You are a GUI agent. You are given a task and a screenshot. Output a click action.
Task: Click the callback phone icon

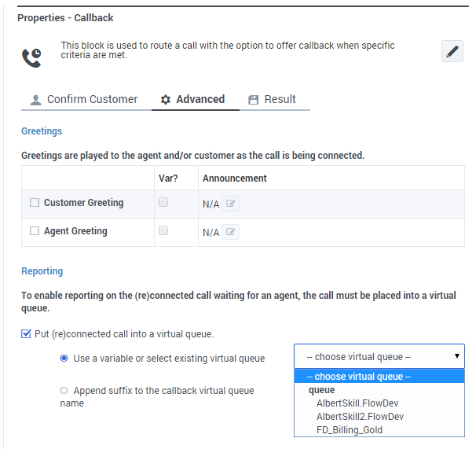32,56
